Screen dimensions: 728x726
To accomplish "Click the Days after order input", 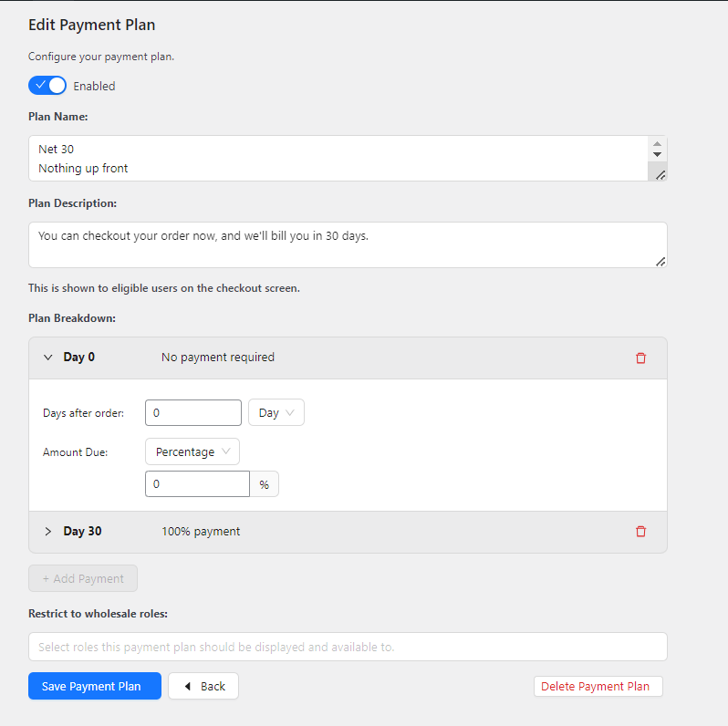I will click(x=193, y=412).
